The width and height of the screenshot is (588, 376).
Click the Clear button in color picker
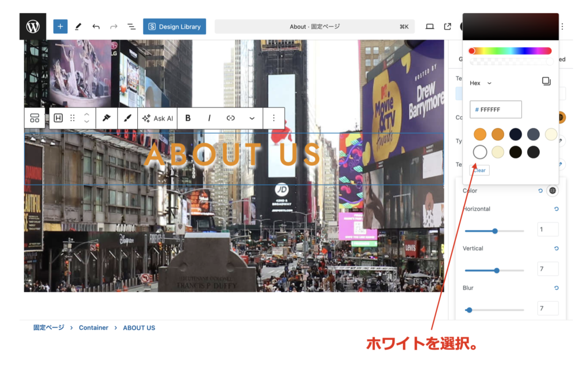(x=479, y=170)
